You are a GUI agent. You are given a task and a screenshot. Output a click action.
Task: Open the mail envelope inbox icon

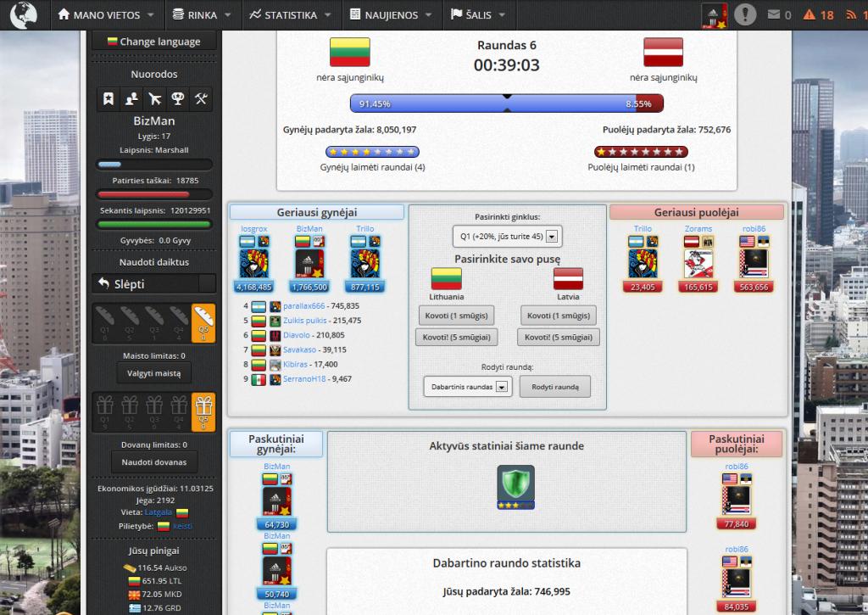tap(773, 14)
